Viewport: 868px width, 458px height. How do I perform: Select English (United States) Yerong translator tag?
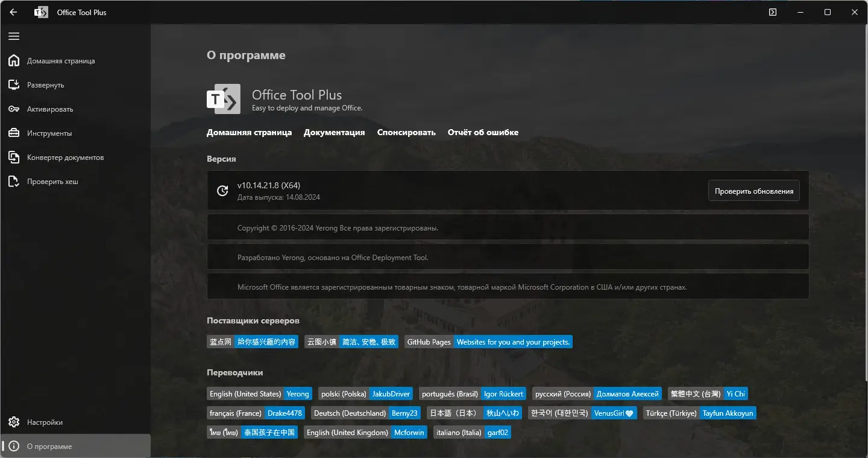tap(259, 393)
